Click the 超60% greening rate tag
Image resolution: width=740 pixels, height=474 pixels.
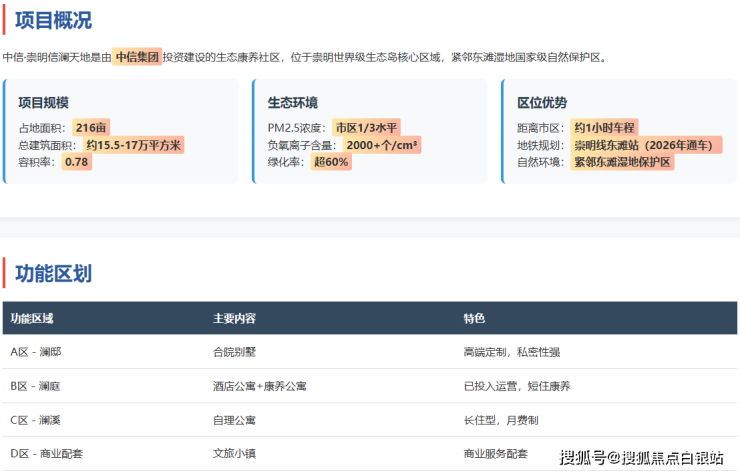[x=331, y=162]
